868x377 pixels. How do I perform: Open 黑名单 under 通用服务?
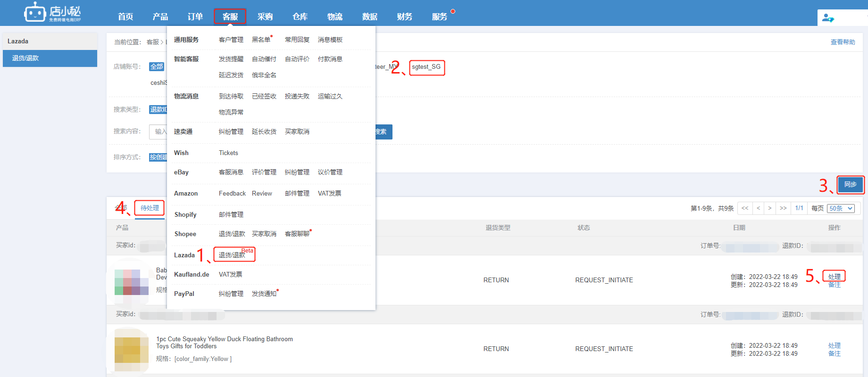[x=261, y=40]
